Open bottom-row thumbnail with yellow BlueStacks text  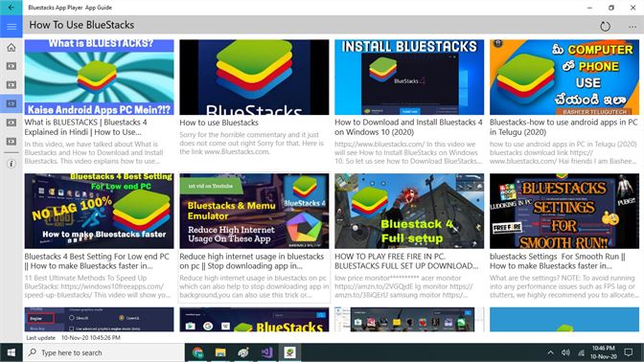click(254, 319)
